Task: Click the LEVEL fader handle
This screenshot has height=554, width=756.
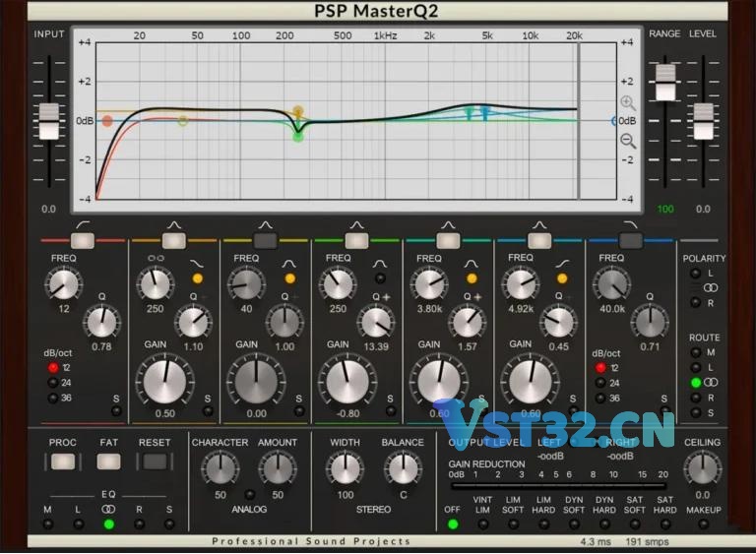Action: pos(703,121)
